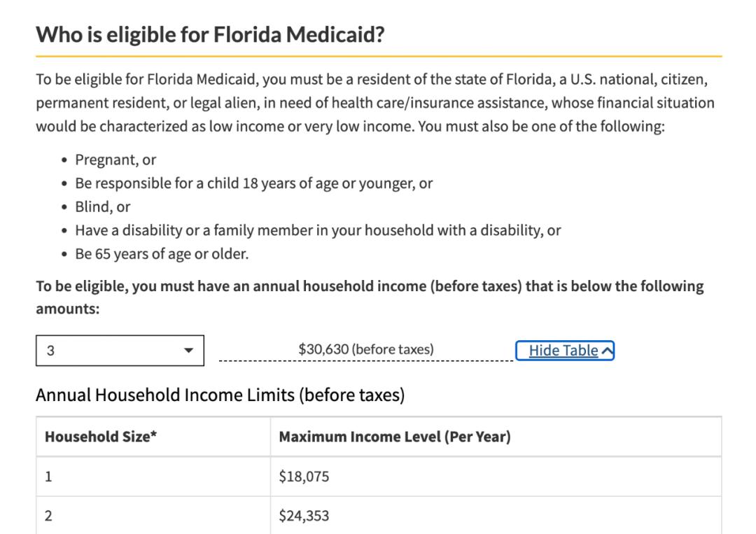Screen dimensions: 756x534
Task: Click the Hide Table link
Action: [563, 350]
